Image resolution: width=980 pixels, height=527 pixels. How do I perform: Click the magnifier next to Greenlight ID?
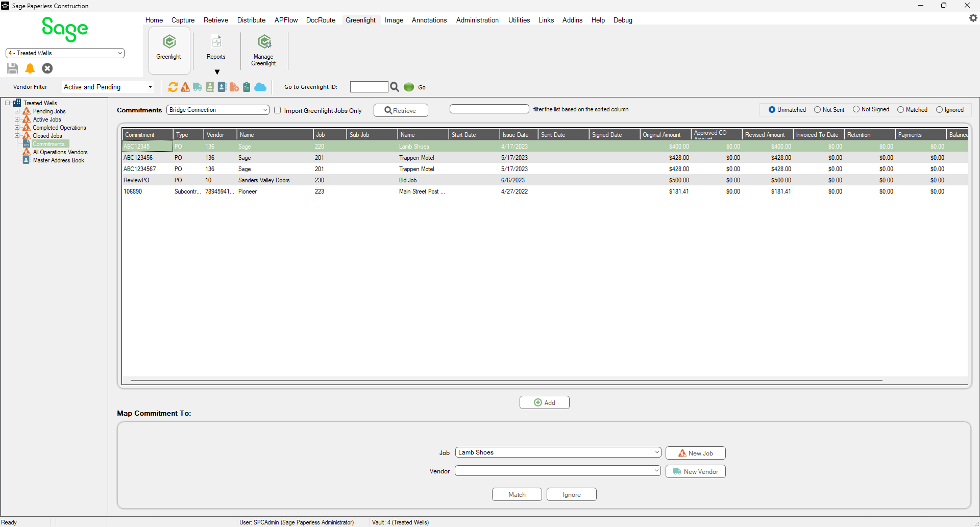click(x=395, y=87)
